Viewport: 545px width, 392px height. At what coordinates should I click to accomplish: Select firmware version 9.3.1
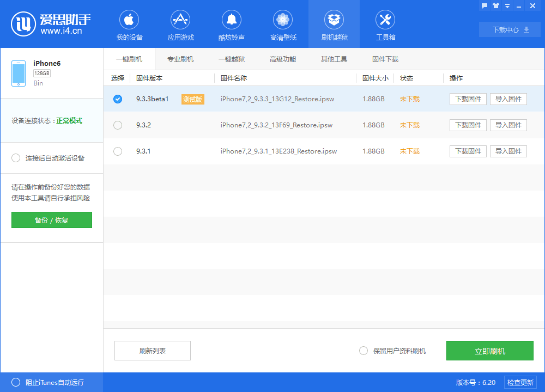117,151
